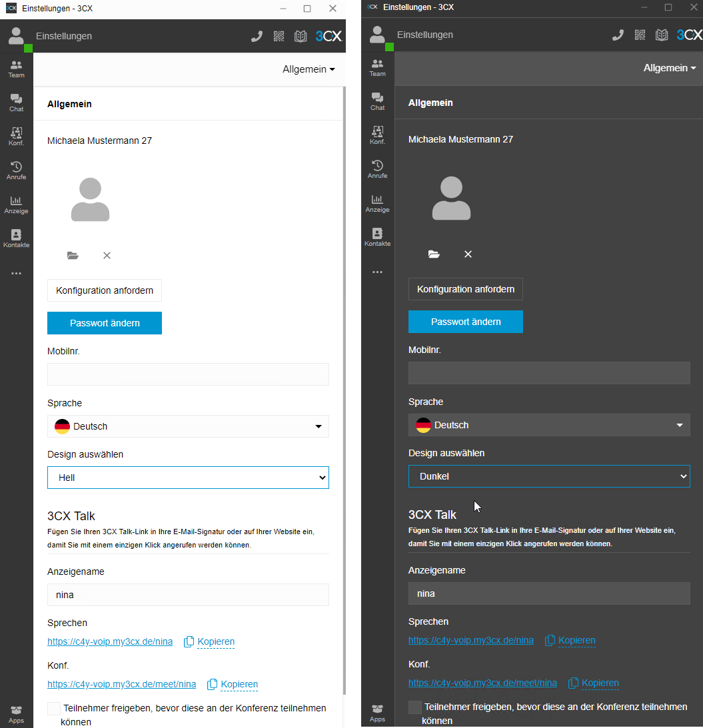
Task: Click the Anzeigename field in light window
Action: (x=188, y=595)
